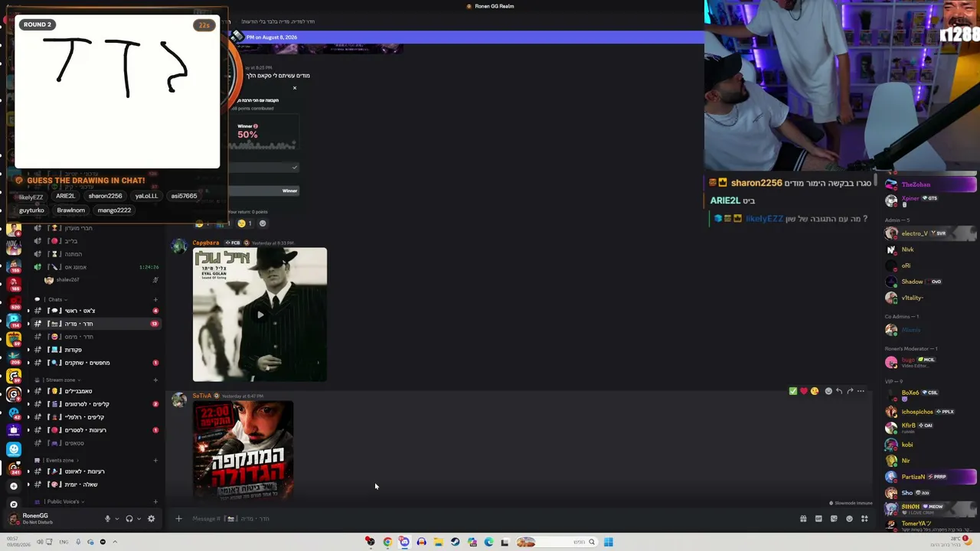Open Microsoft Edge from the taskbar
The width and height of the screenshot is (980, 551).
point(488,542)
